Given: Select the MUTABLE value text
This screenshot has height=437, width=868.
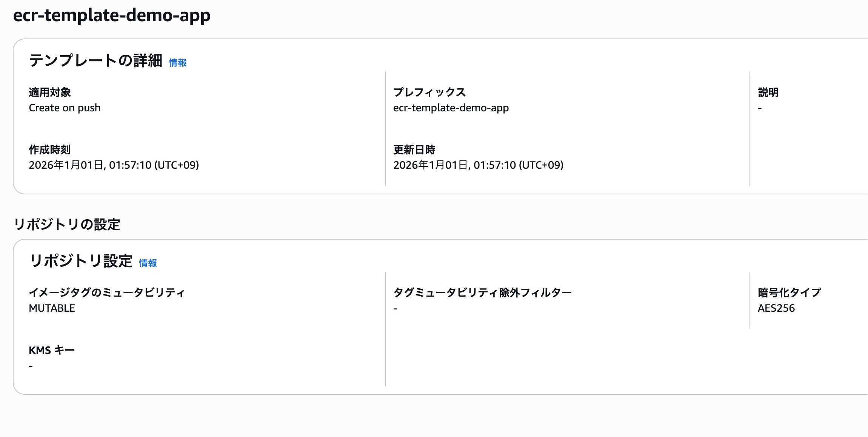Looking at the screenshot, I should tap(52, 308).
